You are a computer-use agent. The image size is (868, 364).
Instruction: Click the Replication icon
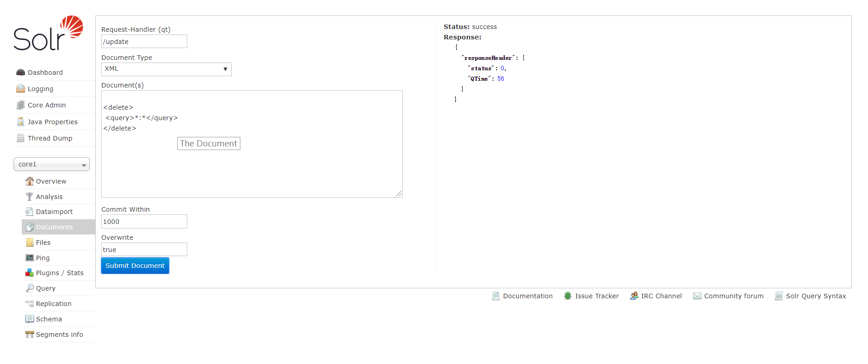29,304
